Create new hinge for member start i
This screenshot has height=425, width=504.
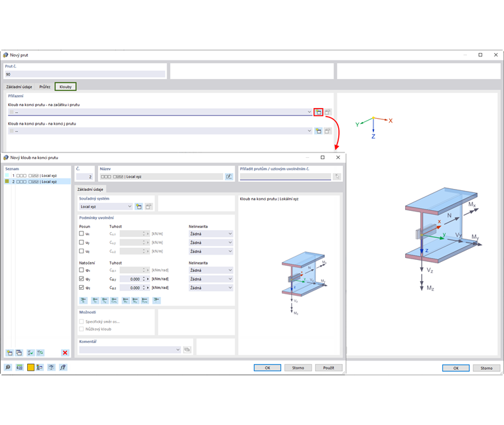(x=318, y=112)
